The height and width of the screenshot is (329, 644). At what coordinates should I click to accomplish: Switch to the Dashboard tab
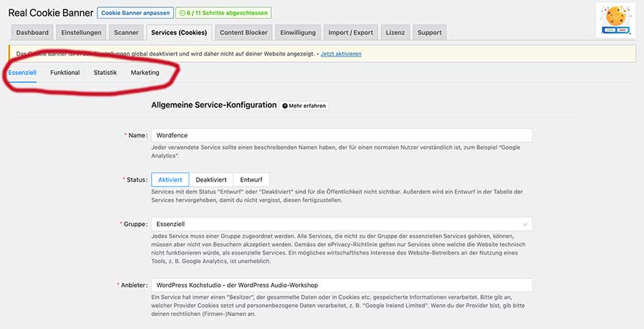[33, 32]
